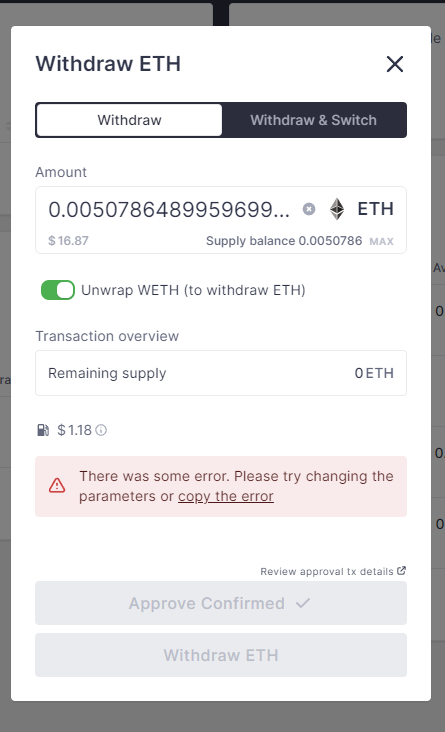This screenshot has height=732, width=445.
Task: Toggle the Unwrap WETH switch off
Action: [58, 290]
